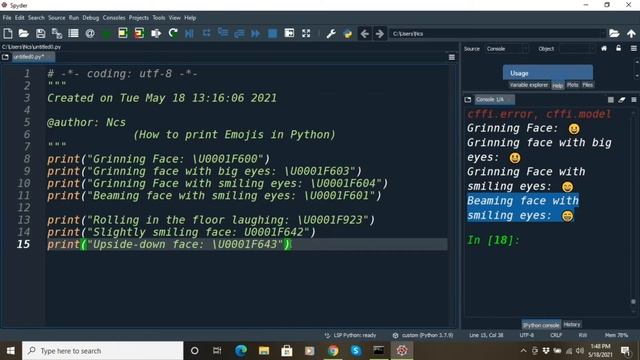Interrupt kernel stop square in console
Image resolution: width=640 pixels, height=360 pixels.
(611, 100)
